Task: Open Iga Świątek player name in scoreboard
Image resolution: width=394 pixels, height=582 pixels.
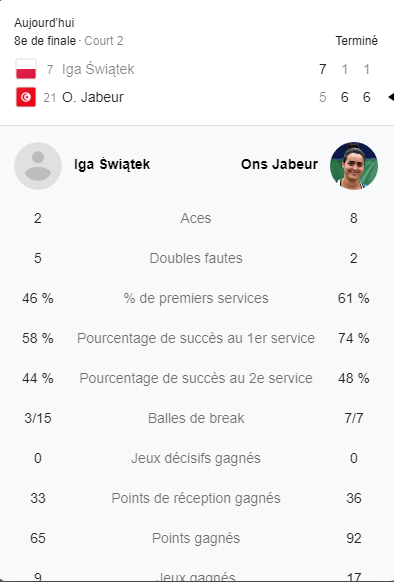Action: 98,69
